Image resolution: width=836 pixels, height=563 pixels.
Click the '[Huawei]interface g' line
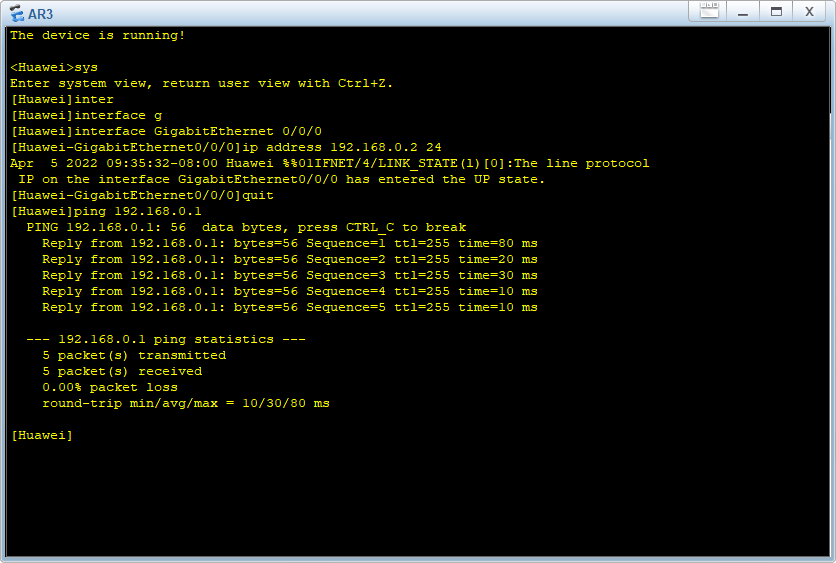coord(86,116)
